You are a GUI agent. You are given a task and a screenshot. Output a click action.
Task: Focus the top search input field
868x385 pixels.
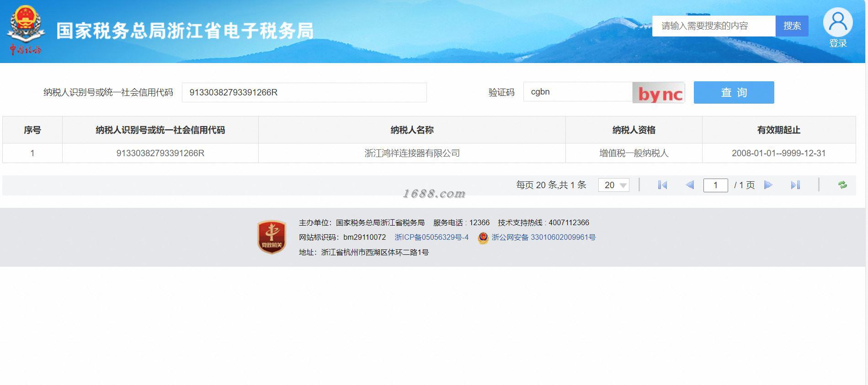714,26
